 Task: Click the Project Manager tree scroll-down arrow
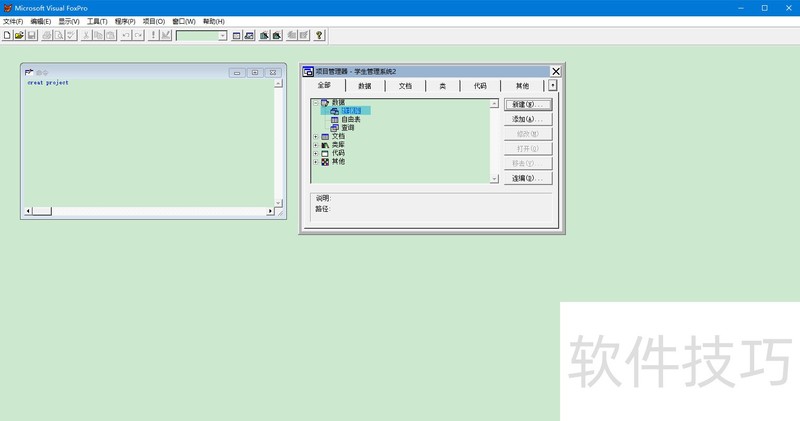(x=494, y=179)
